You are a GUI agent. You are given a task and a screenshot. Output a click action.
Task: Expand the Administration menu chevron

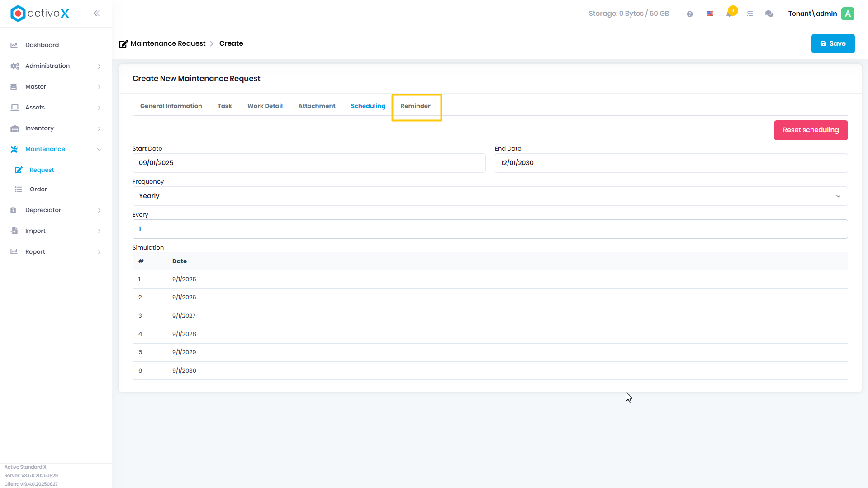tap(99, 66)
